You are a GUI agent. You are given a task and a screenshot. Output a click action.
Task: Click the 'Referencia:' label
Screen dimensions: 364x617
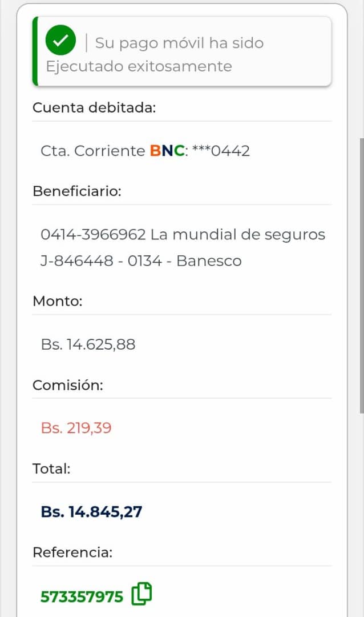(x=72, y=552)
